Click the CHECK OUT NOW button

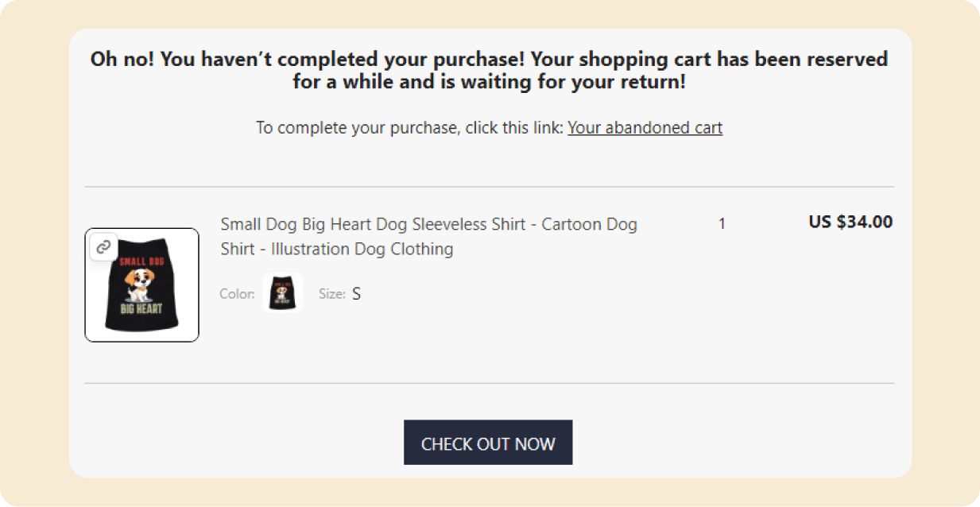(488, 443)
